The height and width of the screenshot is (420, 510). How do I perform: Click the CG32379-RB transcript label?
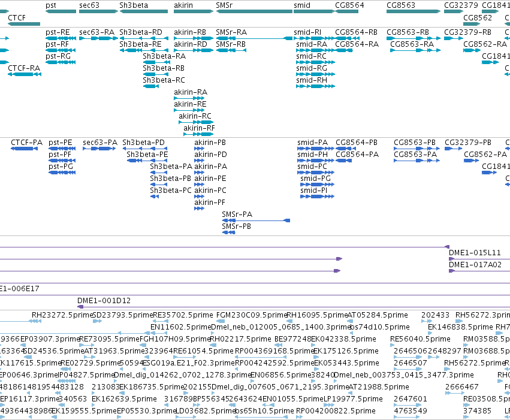(467, 32)
